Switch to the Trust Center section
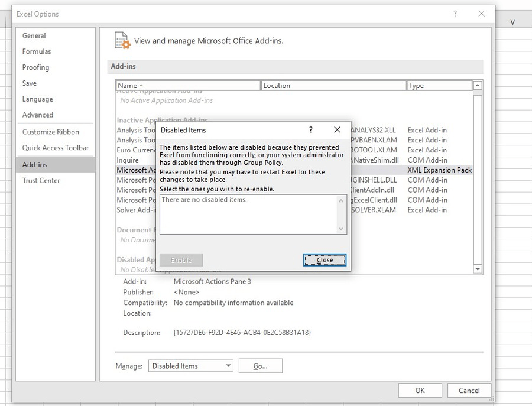Image resolution: width=532 pixels, height=406 pixels. (x=41, y=180)
